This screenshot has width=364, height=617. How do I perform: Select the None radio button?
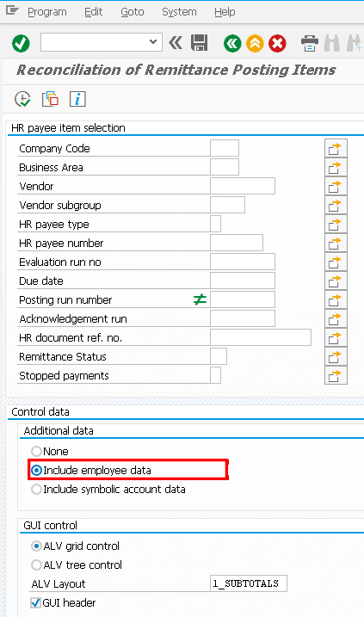point(36,451)
